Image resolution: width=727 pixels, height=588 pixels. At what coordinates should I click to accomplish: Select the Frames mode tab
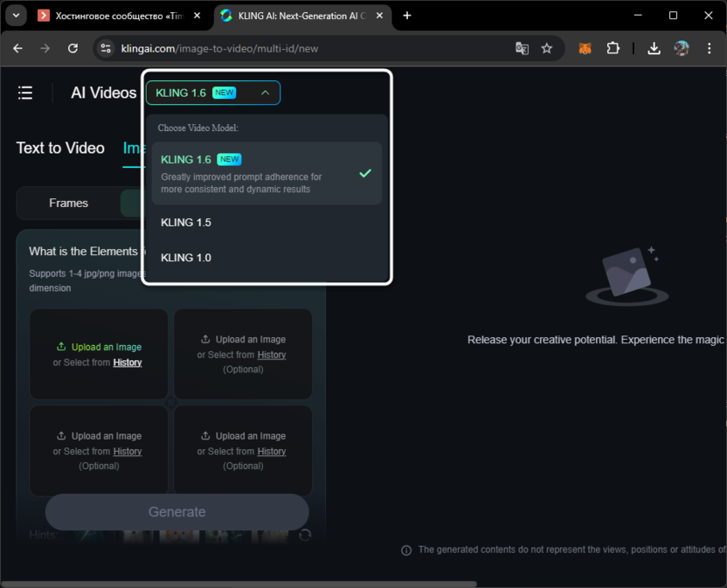coord(69,203)
